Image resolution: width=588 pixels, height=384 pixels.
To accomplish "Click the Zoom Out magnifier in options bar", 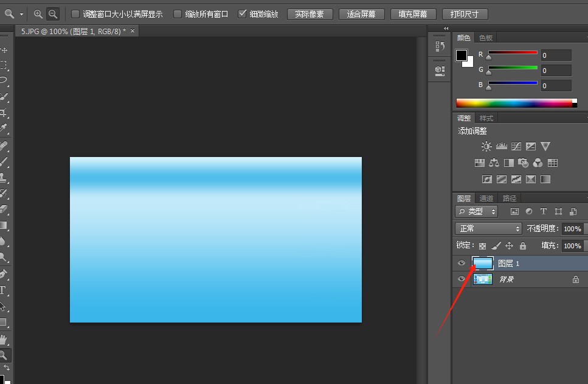I will 53,14.
